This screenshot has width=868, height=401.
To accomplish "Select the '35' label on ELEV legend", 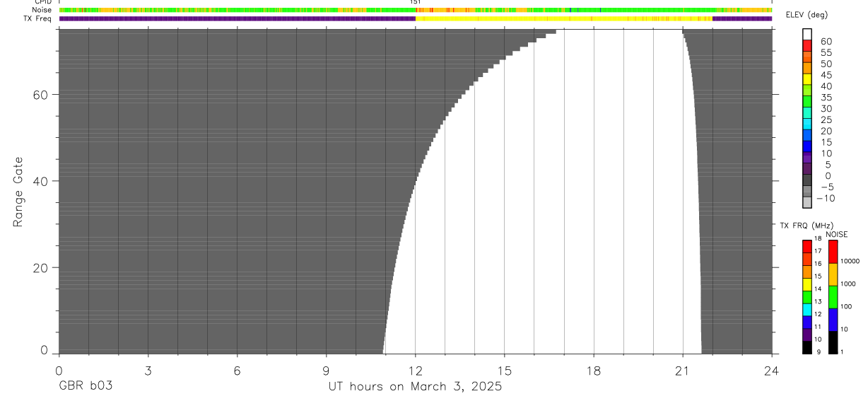I will click(x=826, y=98).
